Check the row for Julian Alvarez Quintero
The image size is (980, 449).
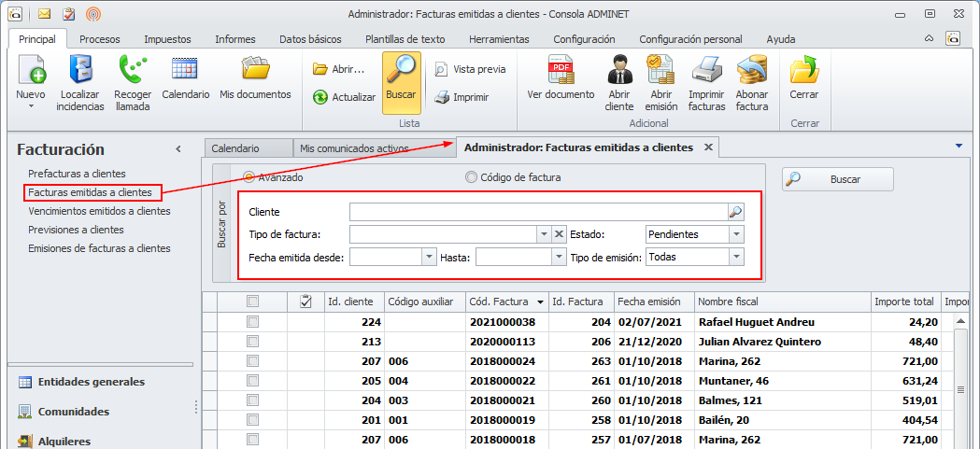(252, 342)
